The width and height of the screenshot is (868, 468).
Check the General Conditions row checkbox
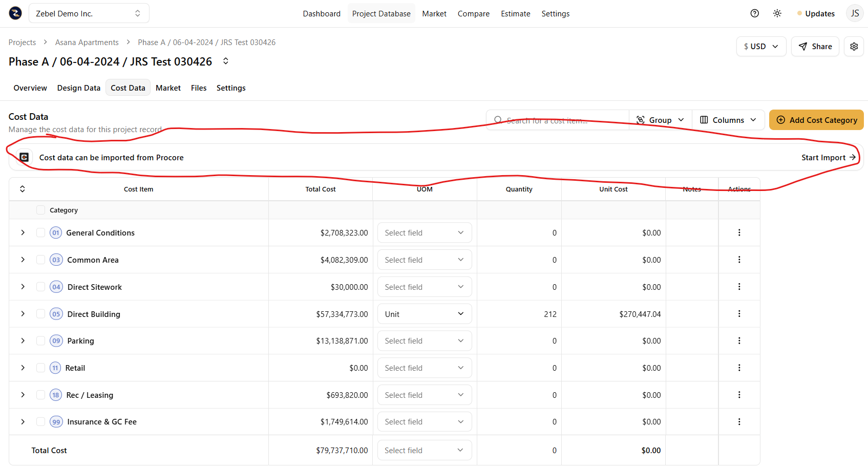pyautogui.click(x=40, y=232)
